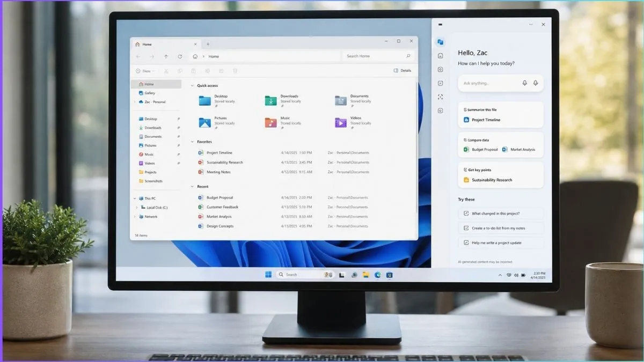Go up one folder level with Up arrow
Viewport: 644px width, 362px height.
(166, 56)
